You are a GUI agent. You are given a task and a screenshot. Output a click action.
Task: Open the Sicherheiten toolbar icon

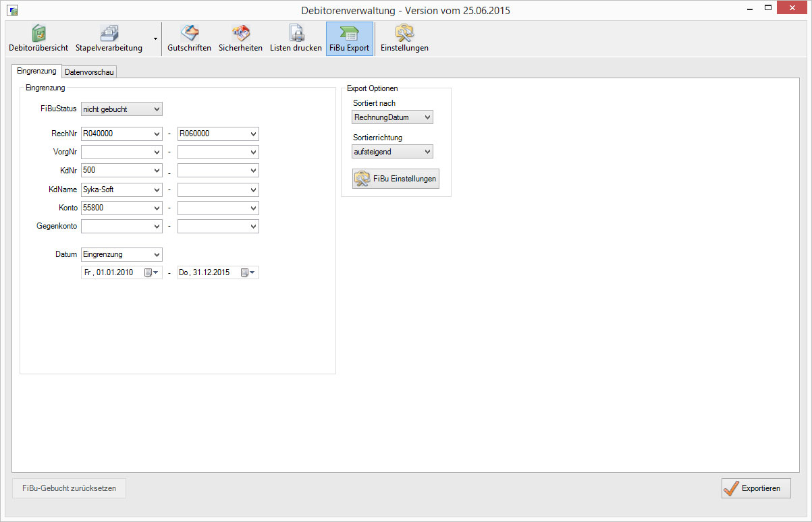(240, 33)
